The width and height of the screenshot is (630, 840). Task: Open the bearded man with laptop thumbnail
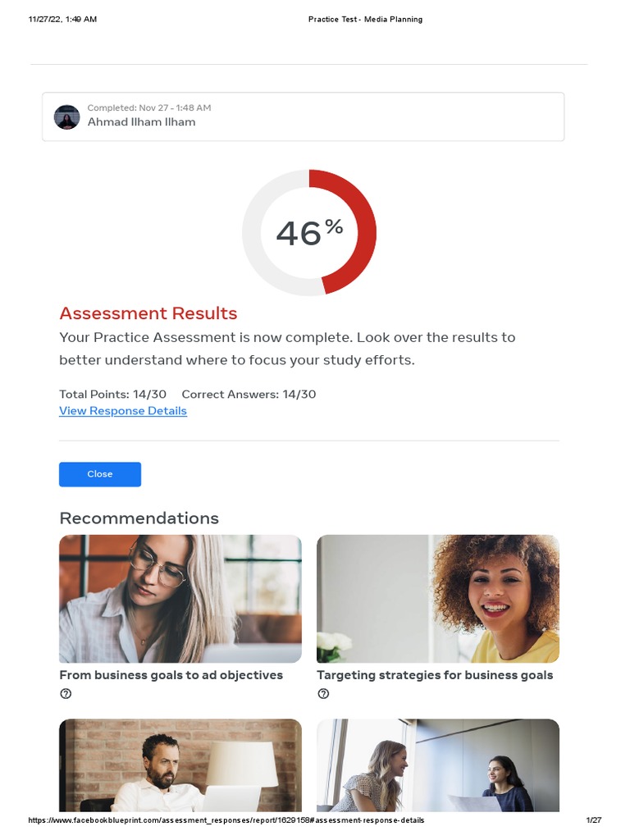point(180,765)
